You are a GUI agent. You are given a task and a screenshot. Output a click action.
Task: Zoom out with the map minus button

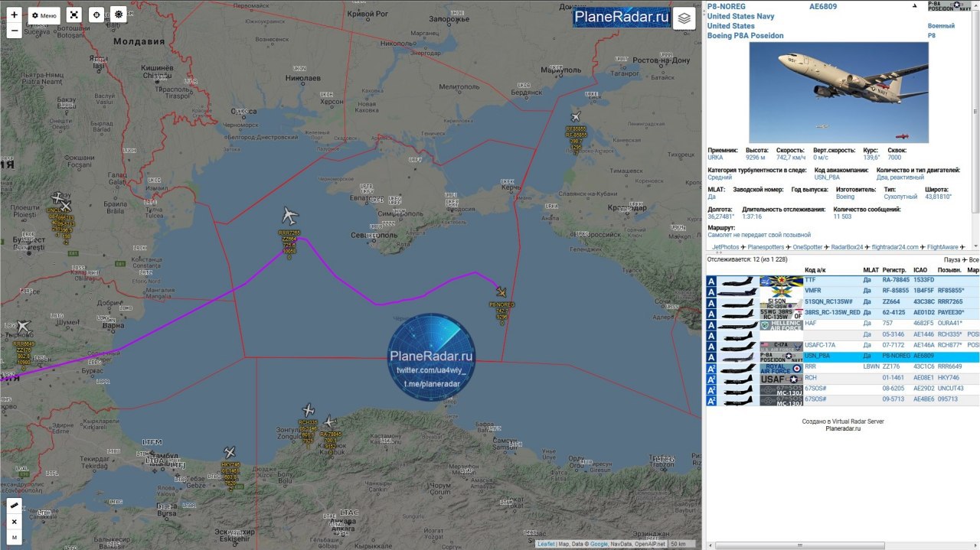(x=15, y=31)
